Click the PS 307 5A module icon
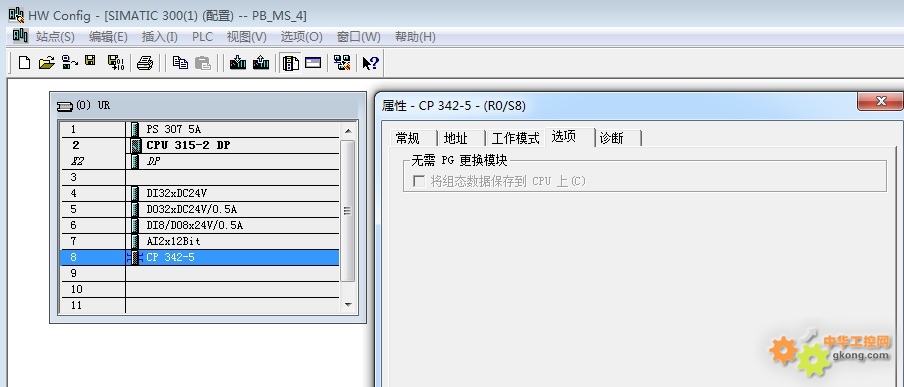Image resolution: width=904 pixels, height=387 pixels. pyautogui.click(x=135, y=129)
